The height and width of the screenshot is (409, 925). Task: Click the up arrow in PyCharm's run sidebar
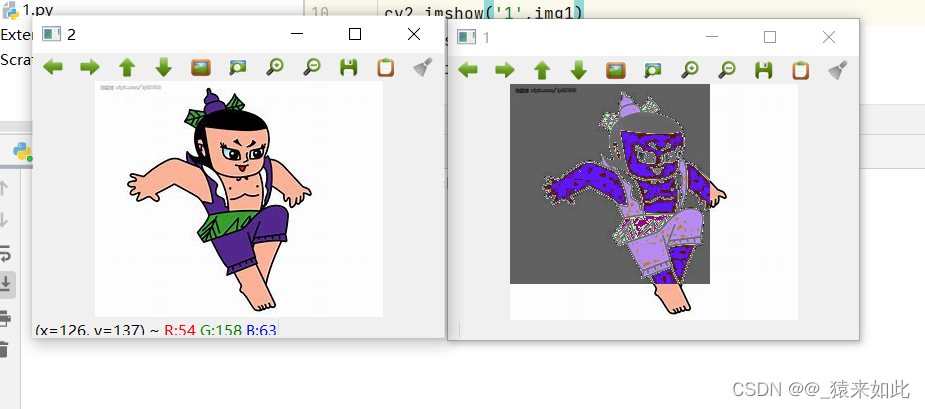tap(4, 188)
